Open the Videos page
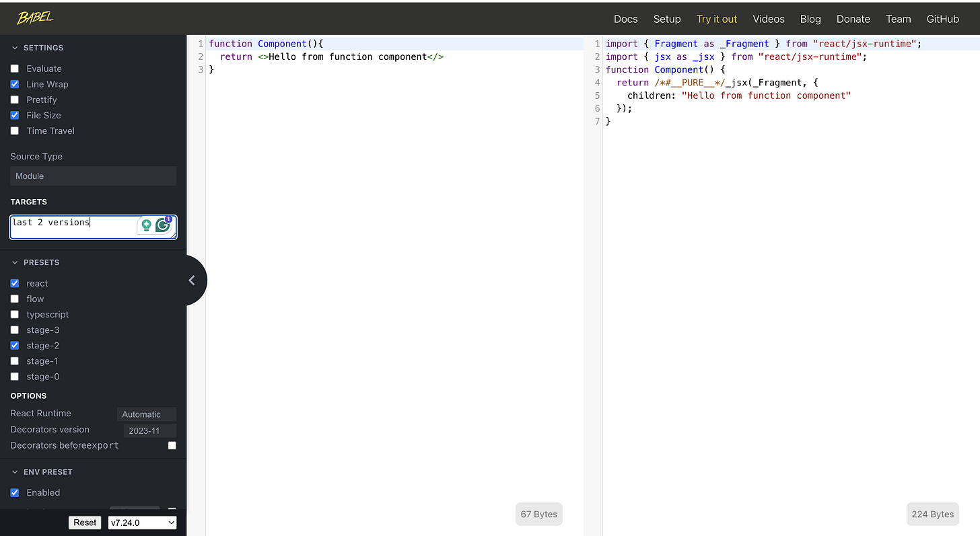The image size is (980, 536). (769, 19)
